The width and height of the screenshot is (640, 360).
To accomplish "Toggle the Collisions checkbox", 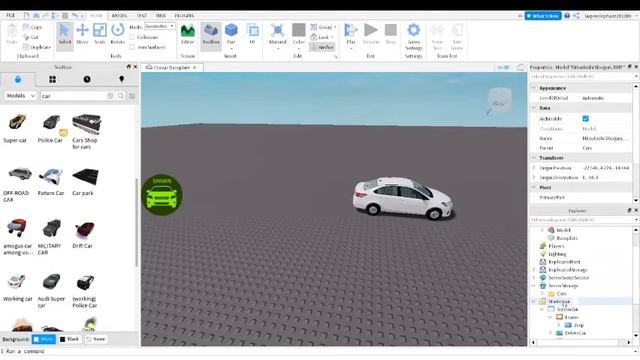I will [132, 37].
